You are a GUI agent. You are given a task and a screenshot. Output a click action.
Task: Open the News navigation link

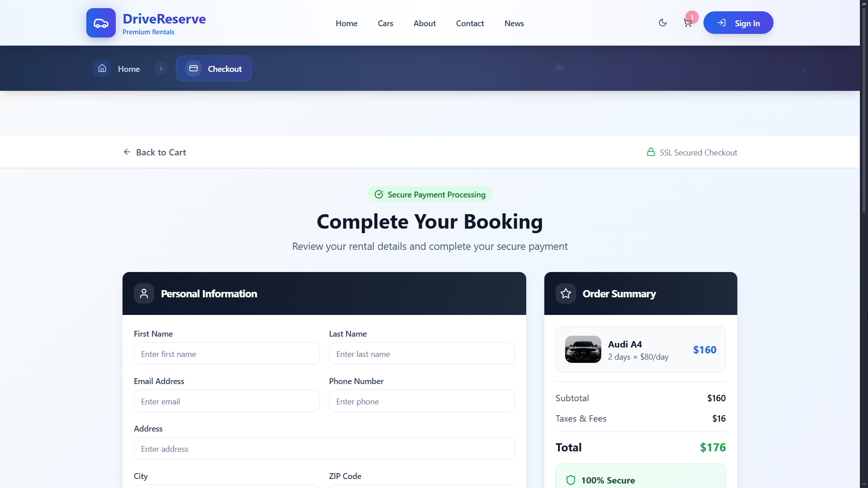pos(514,23)
